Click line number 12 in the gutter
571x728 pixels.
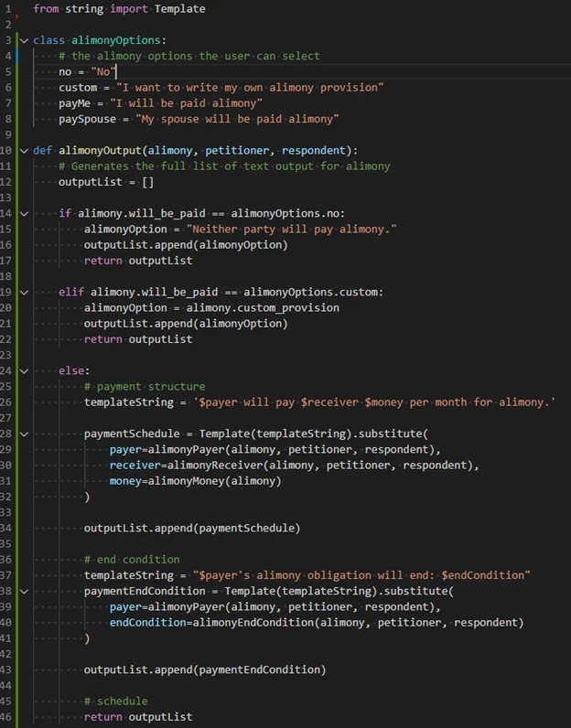coord(7,182)
